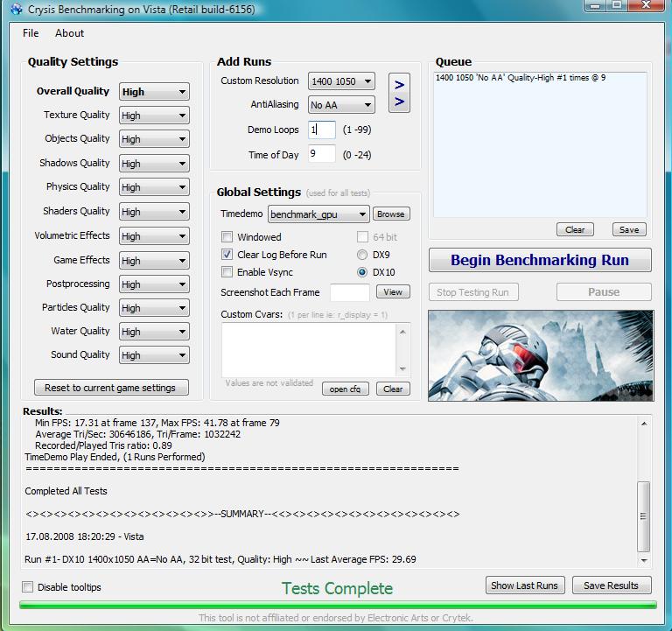
Task: Click the open cfg button
Action: [346, 389]
